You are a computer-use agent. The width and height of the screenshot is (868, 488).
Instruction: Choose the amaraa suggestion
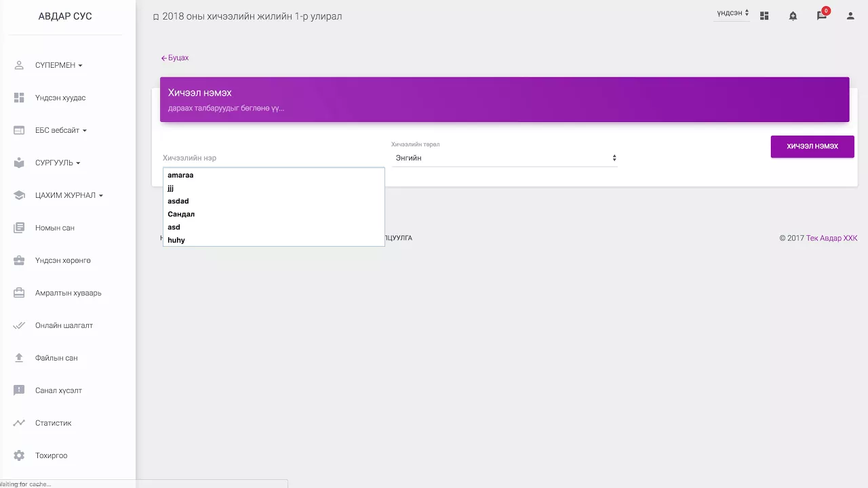click(x=274, y=175)
